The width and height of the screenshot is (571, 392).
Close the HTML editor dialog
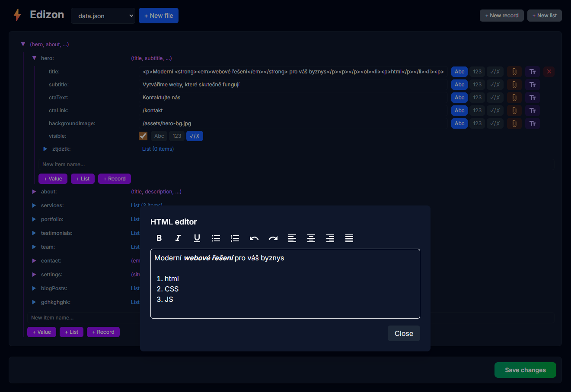coord(403,333)
